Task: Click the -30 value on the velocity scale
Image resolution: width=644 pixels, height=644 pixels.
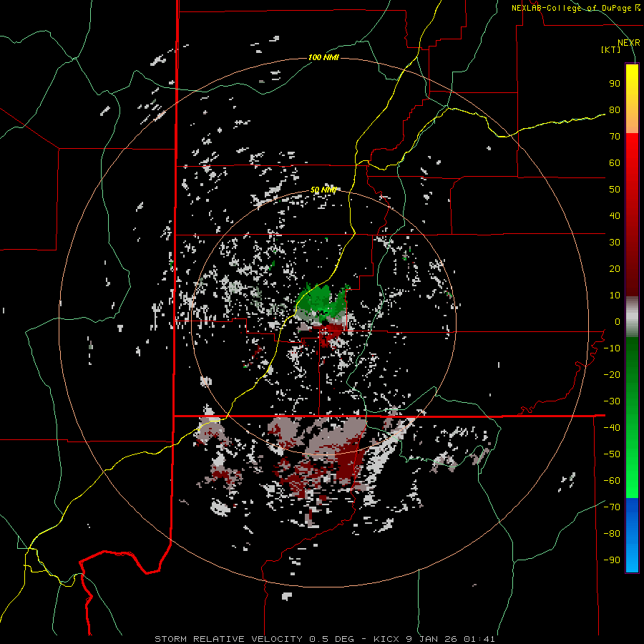Action: pyautogui.click(x=612, y=401)
